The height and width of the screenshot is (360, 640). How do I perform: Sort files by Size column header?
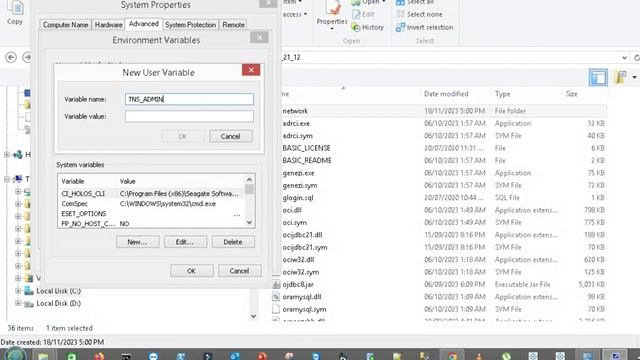tap(572, 94)
